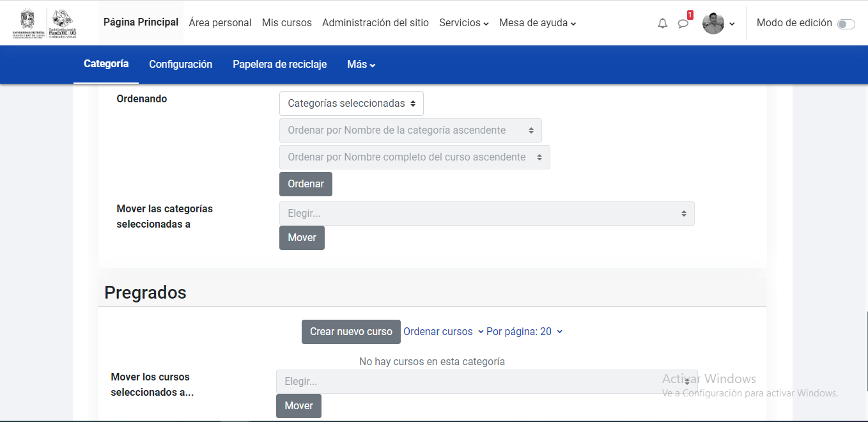The height and width of the screenshot is (422, 868).
Task: Open the messaging chat icon with unread badge
Action: tap(683, 23)
